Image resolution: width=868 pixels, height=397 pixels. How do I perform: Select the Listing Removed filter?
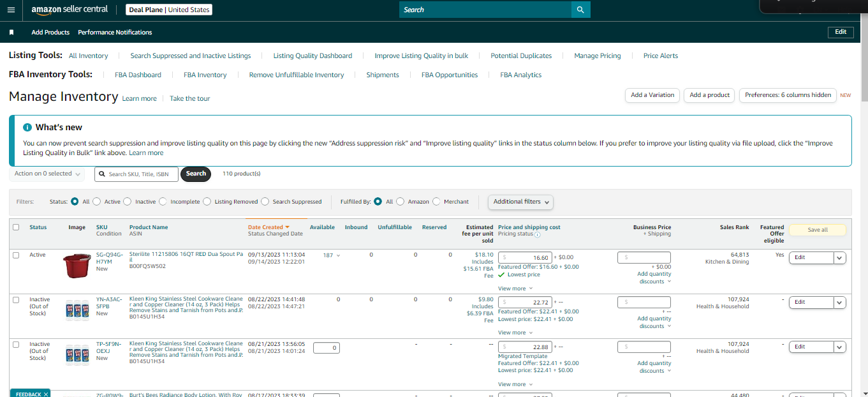point(207,202)
